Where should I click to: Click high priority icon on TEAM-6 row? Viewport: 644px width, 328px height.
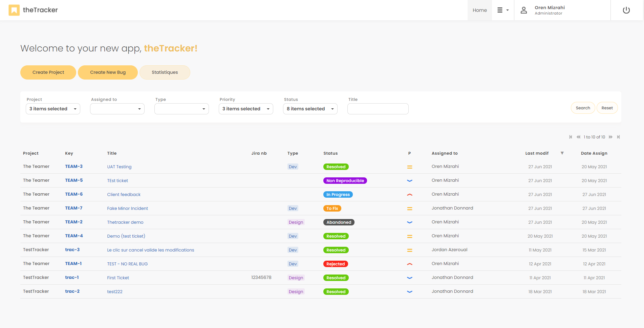(409, 195)
